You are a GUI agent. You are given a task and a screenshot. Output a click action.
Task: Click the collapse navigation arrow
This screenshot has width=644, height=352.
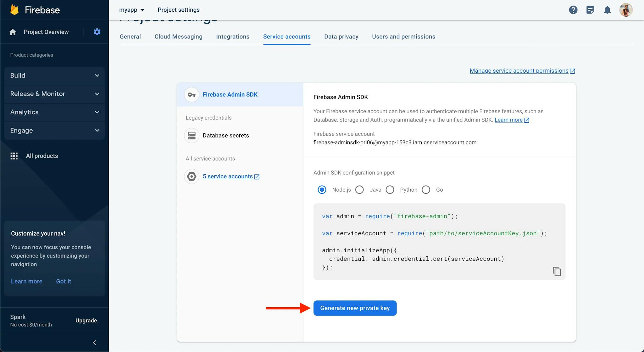96,343
